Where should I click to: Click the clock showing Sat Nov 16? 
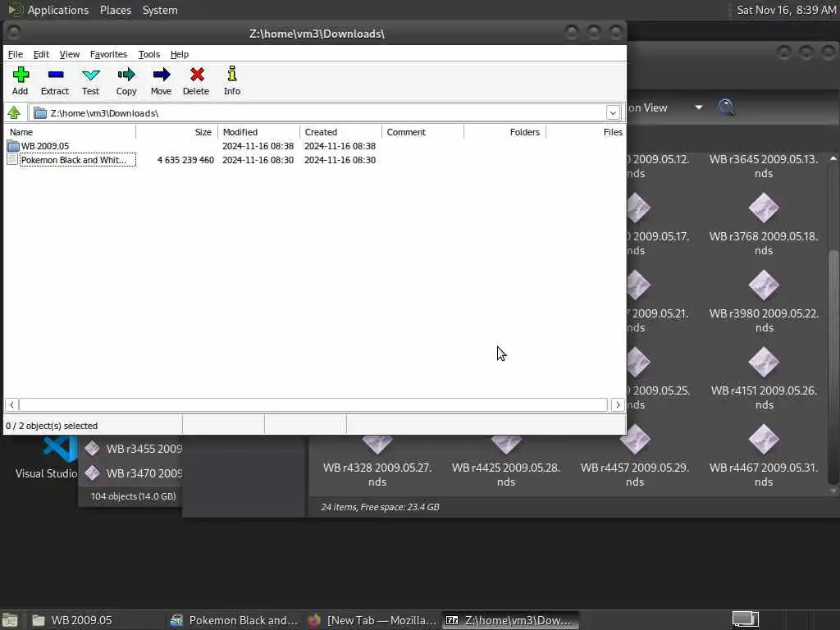tap(787, 10)
